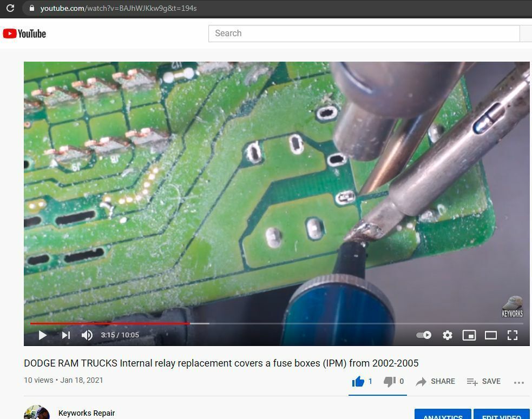Enable miniplayer mode

(469, 335)
